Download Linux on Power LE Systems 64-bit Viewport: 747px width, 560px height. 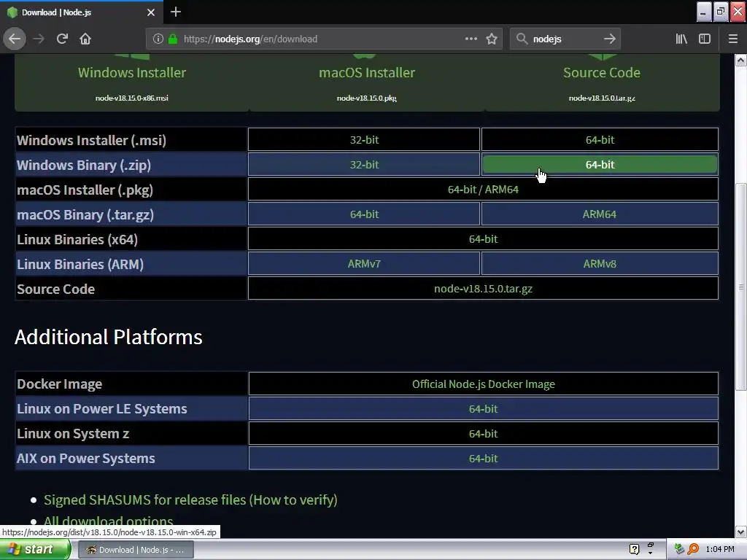click(484, 408)
